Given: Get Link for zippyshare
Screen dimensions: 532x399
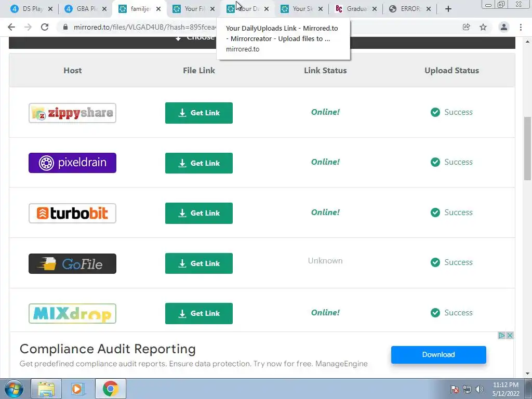Looking at the screenshot, I should tap(199, 113).
